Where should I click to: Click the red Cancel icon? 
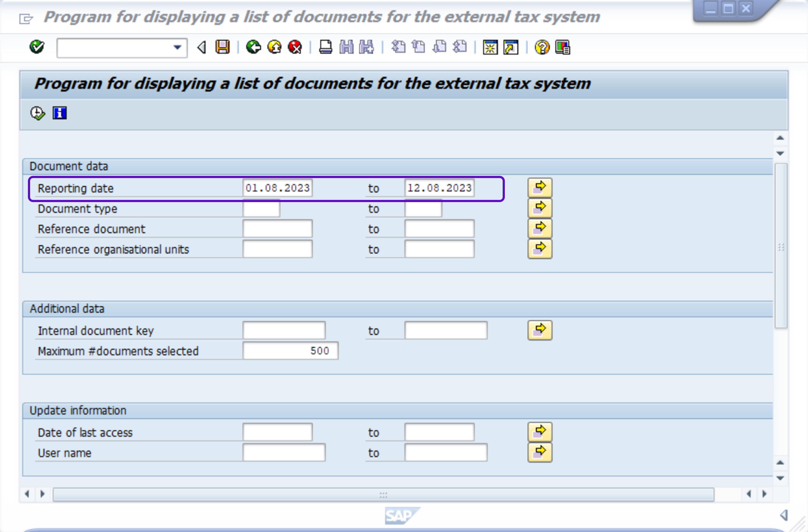(x=295, y=47)
